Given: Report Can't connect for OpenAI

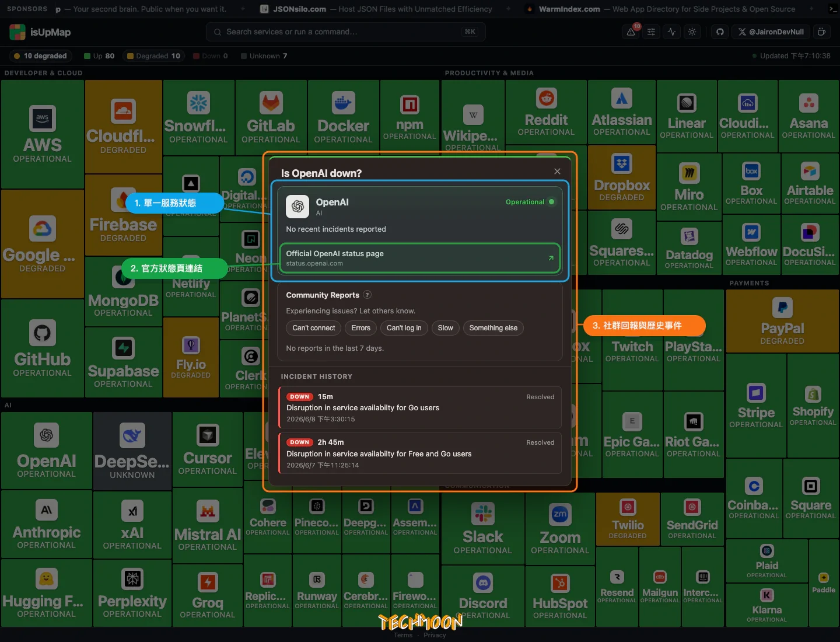Looking at the screenshot, I should (x=314, y=328).
